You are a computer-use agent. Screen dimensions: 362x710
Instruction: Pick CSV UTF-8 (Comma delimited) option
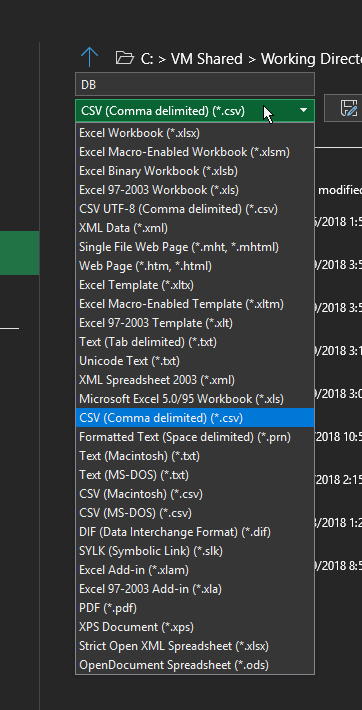pyautogui.click(x=195, y=209)
